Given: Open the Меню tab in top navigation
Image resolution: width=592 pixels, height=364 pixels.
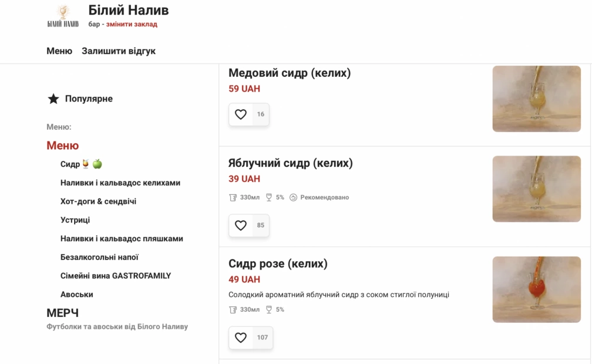Looking at the screenshot, I should (x=59, y=51).
